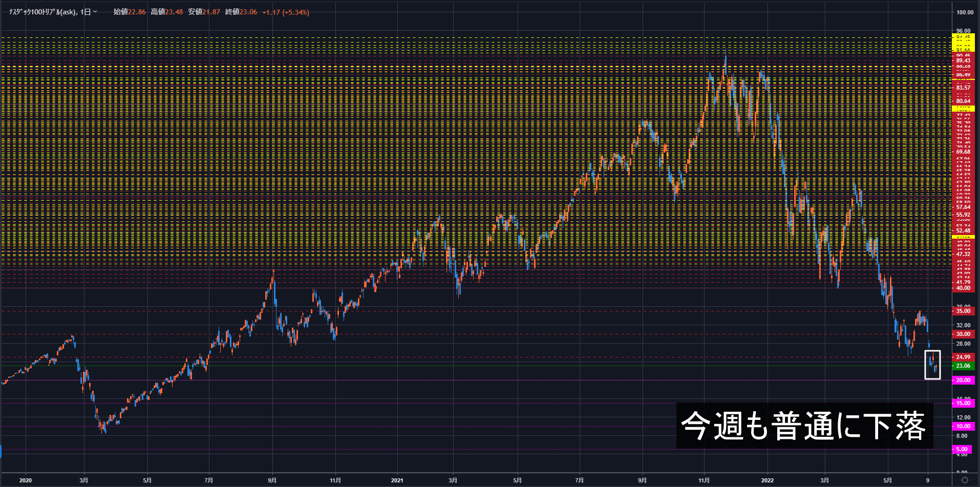
Task: Select the magenta 10.00 price line label
Action: (963, 426)
